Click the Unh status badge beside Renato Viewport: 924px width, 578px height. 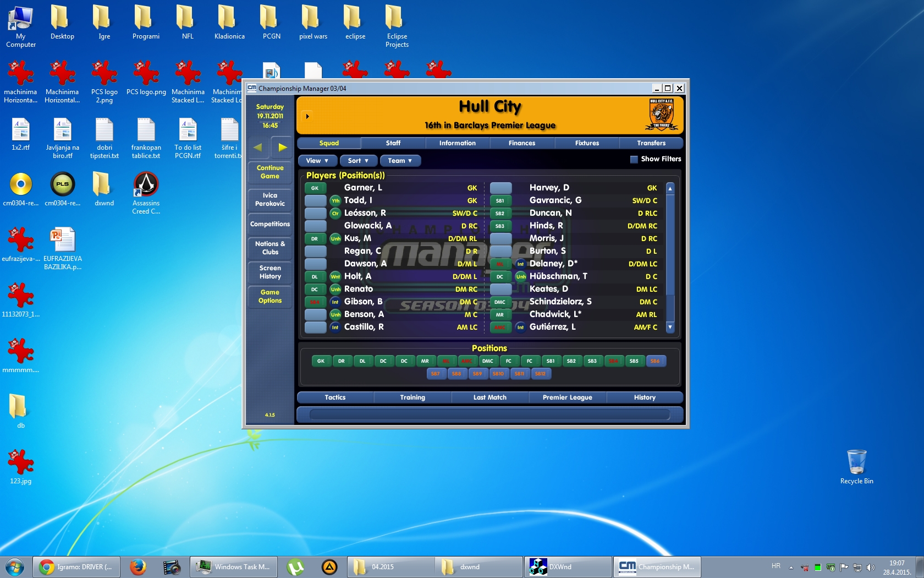[335, 290]
